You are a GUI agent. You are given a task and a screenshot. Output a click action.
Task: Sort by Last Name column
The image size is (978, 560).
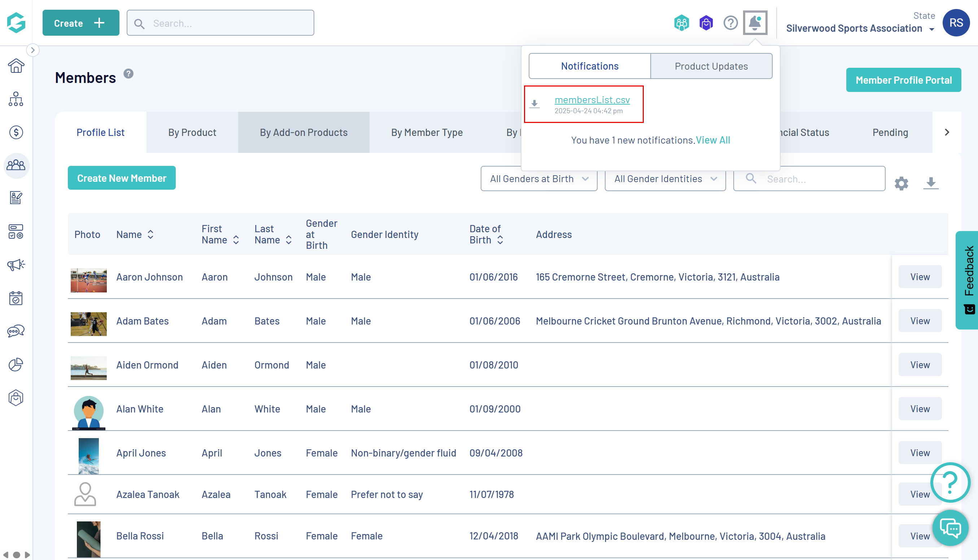(289, 240)
